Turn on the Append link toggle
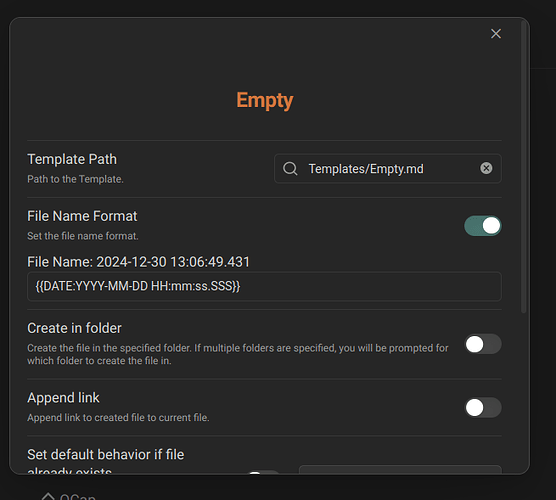This screenshot has width=556, height=500. coord(483,407)
